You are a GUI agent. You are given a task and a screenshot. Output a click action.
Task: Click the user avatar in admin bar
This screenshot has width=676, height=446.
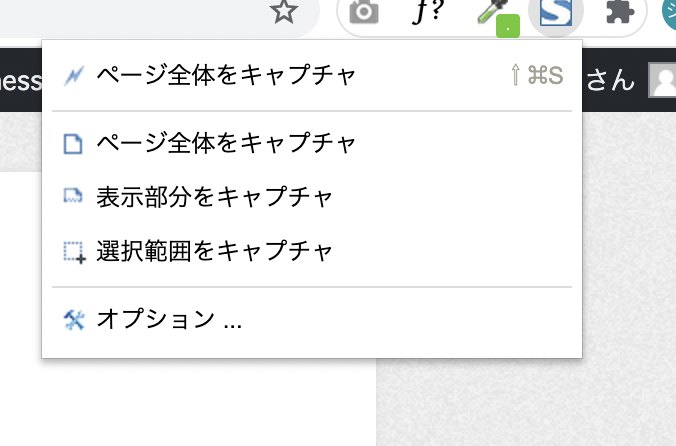click(x=663, y=80)
